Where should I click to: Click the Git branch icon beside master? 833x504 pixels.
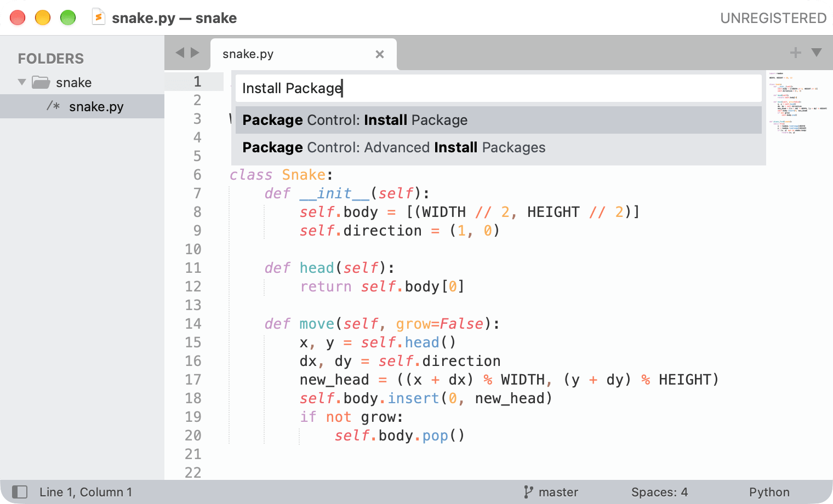[x=528, y=492]
